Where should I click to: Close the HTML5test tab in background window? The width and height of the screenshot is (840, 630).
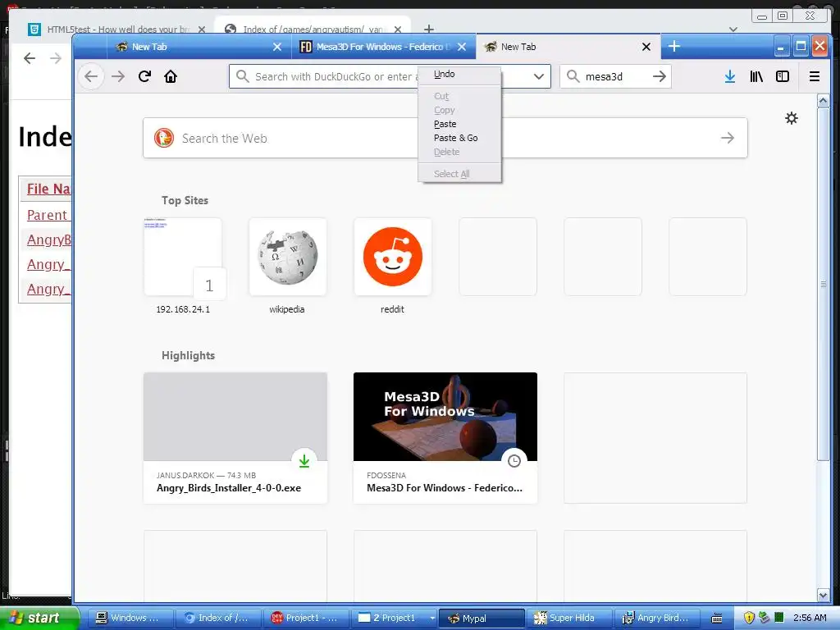202,29
